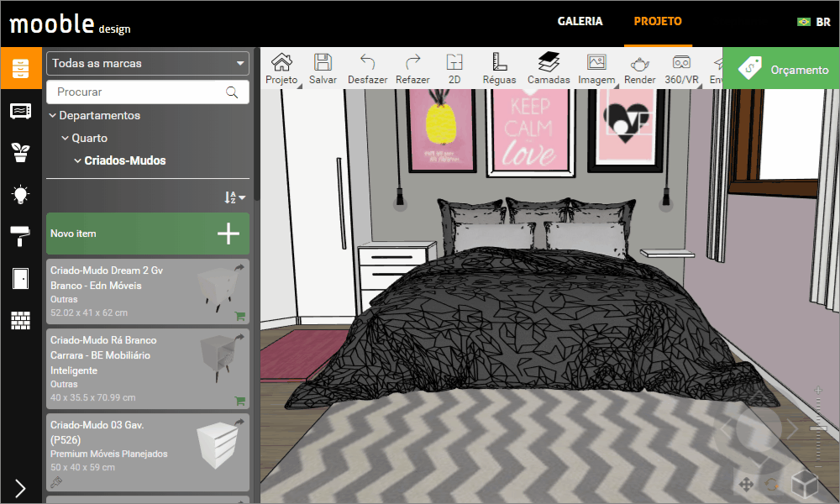Open the brick wall sidebar icon
This screenshot has height=504, width=840.
click(x=21, y=320)
